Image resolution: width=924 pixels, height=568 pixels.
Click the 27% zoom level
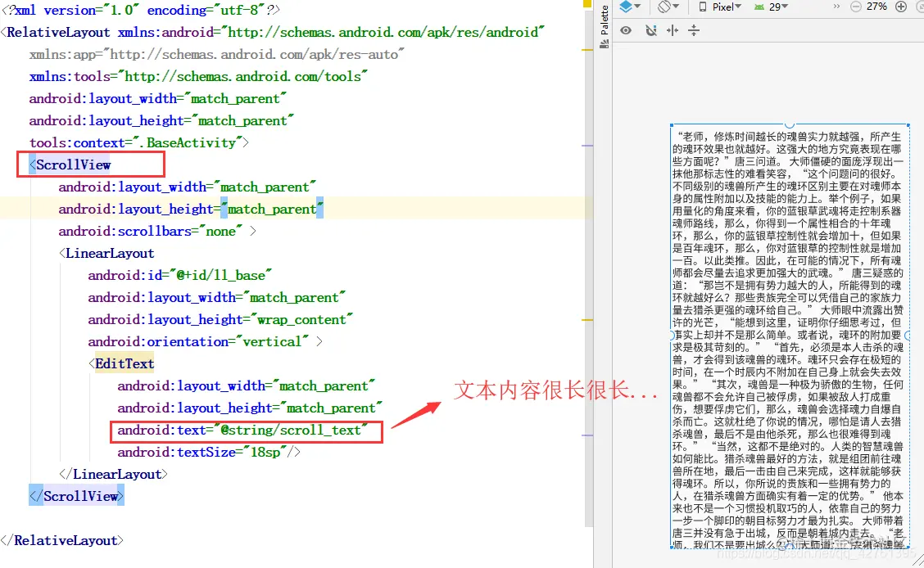coord(876,7)
